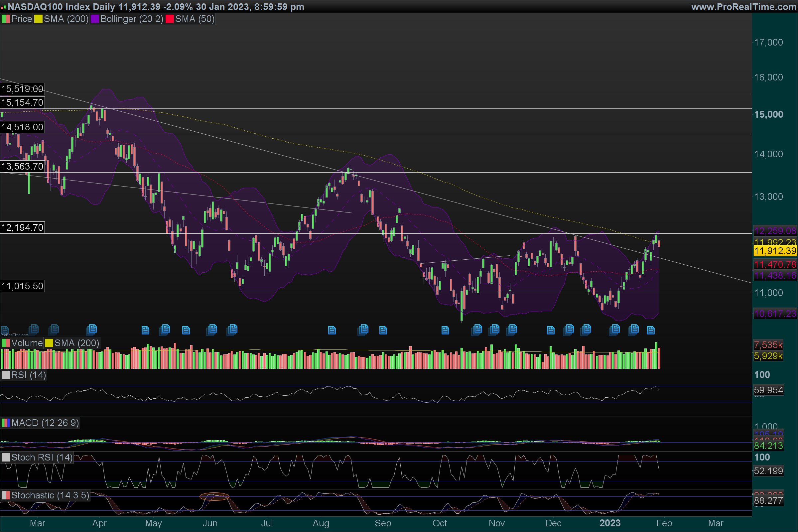Select the RSI (14) panel label
Image resolution: width=798 pixels, height=532 pixels.
pyautogui.click(x=28, y=375)
